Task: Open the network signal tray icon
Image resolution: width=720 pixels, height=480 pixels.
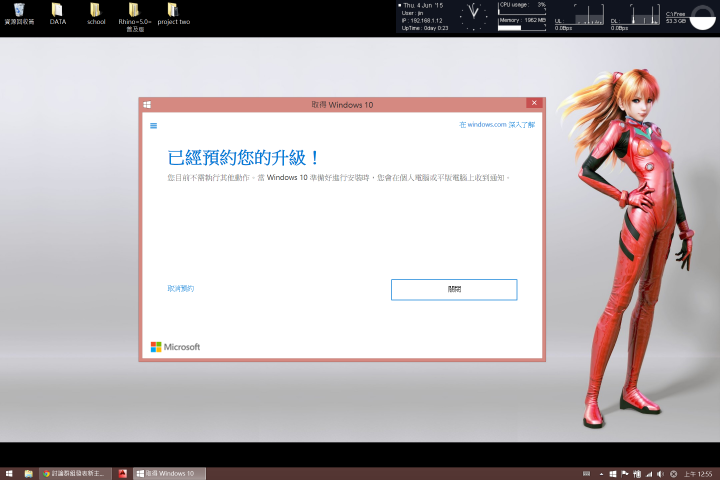Action: point(649,474)
